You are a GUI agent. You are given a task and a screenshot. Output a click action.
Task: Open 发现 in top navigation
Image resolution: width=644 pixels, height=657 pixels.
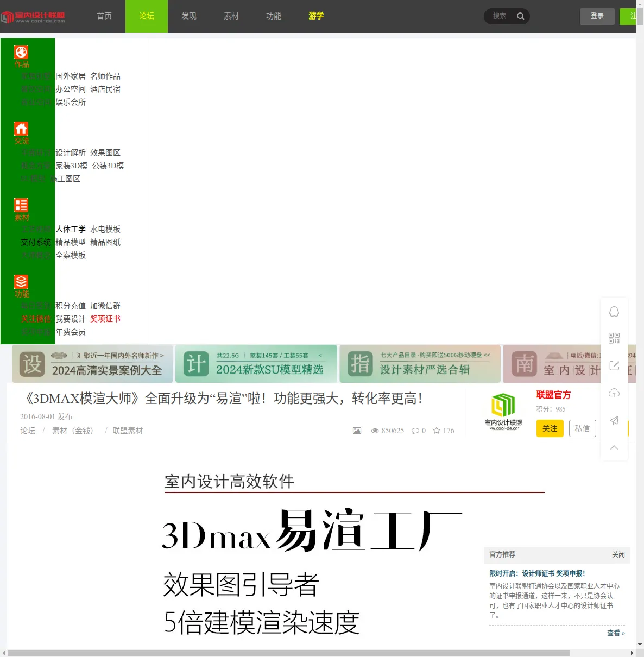[x=189, y=16]
